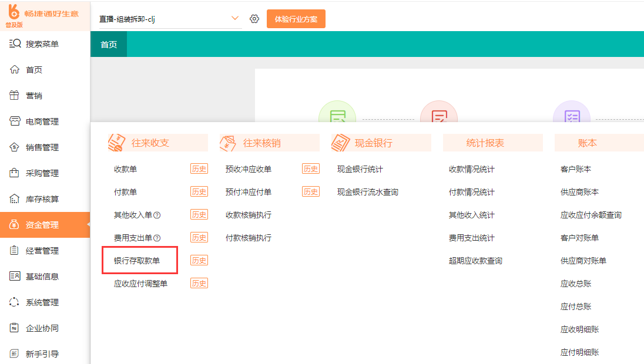Image resolution: width=644 pixels, height=364 pixels.
Task: Open 超期应收款查询 report
Action: pyautogui.click(x=475, y=261)
